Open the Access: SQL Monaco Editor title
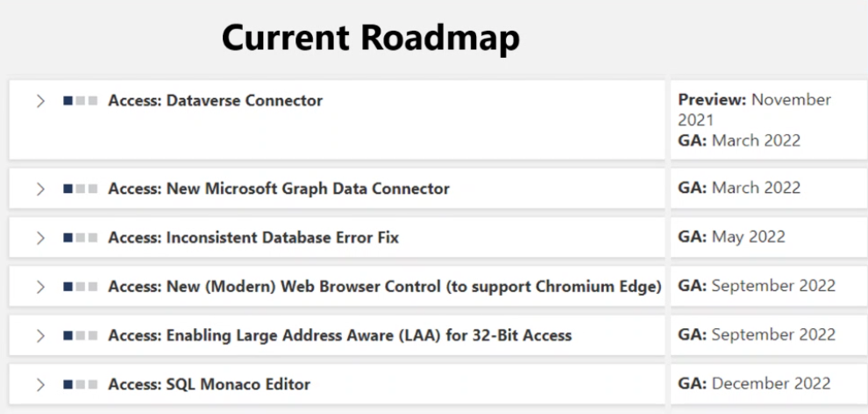The height and width of the screenshot is (414, 868). pos(210,384)
